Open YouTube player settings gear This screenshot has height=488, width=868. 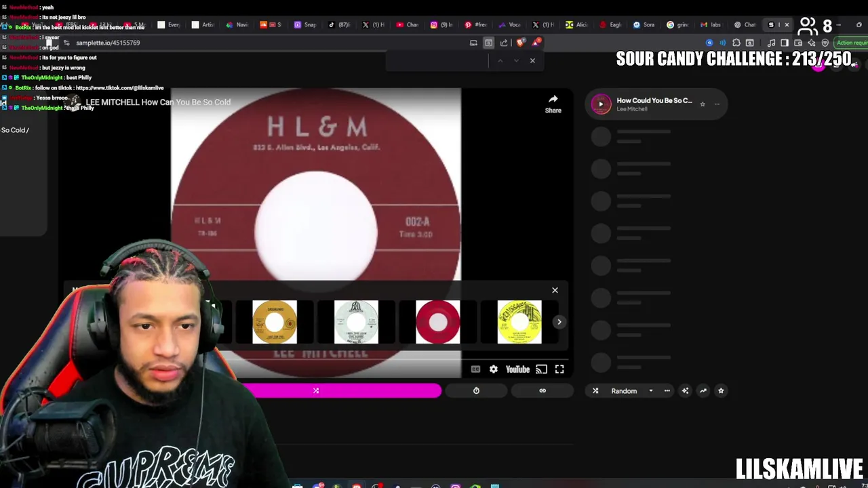494,369
